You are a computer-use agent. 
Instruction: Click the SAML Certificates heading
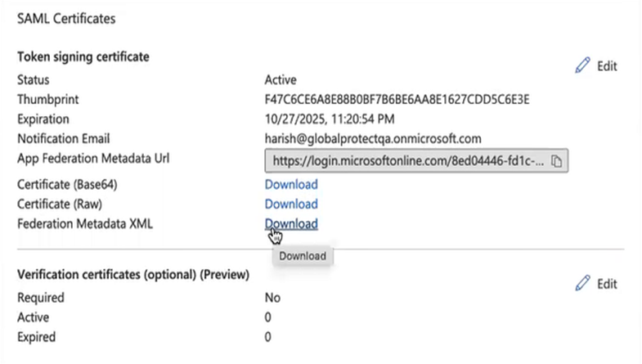click(x=66, y=18)
